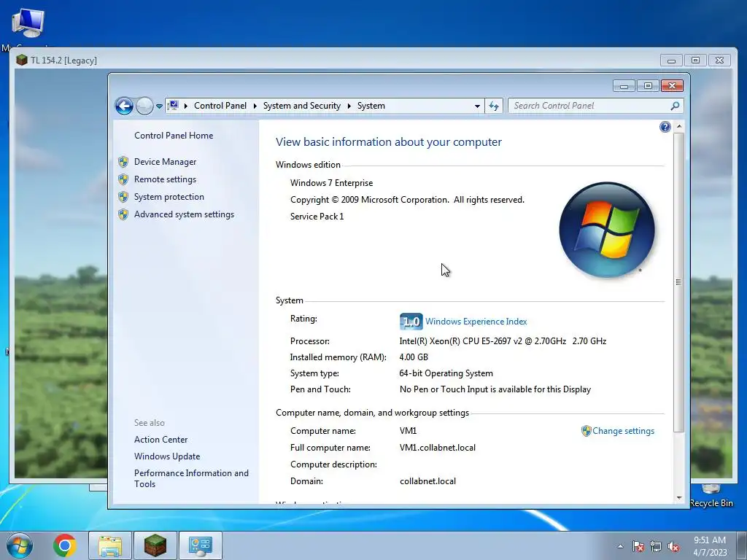Image resolution: width=747 pixels, height=560 pixels.
Task: Click the Refresh button beside address bar
Action: [494, 106]
